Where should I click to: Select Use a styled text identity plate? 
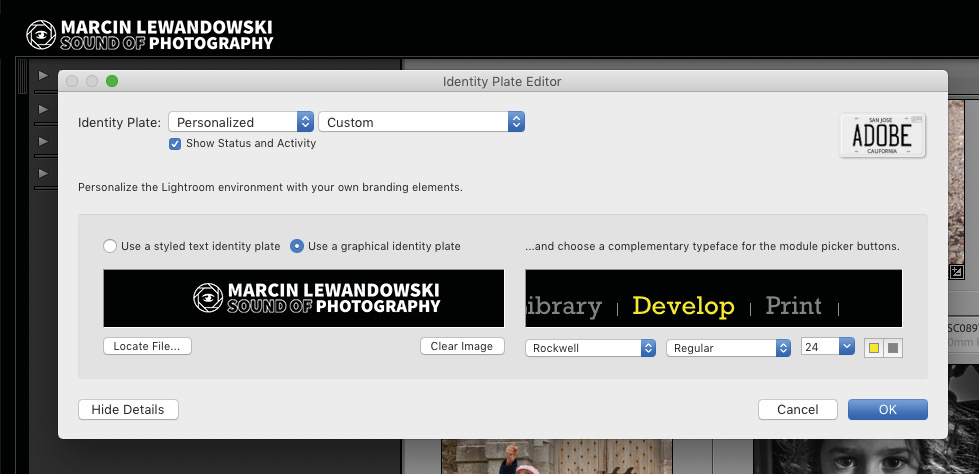pos(110,246)
